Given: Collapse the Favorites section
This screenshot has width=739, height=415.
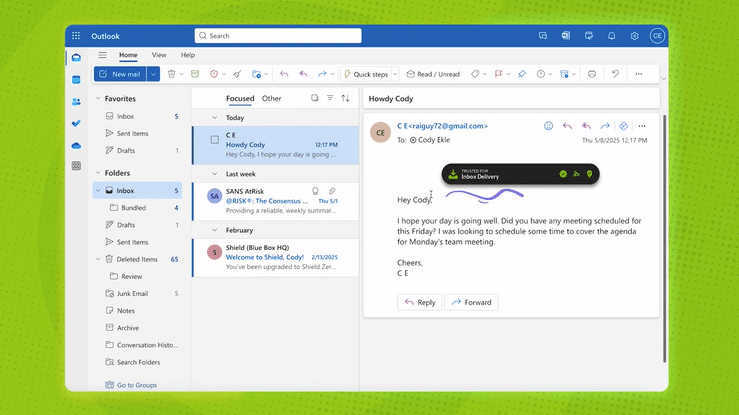Looking at the screenshot, I should (x=98, y=98).
